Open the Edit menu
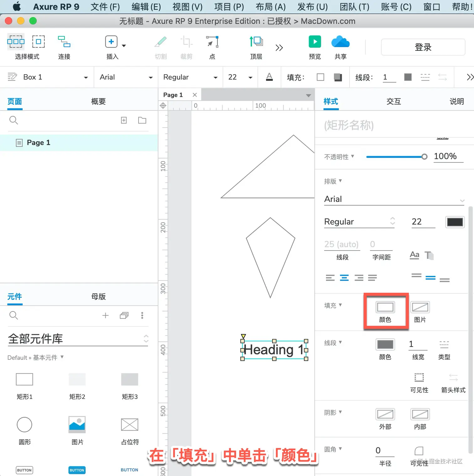The width and height of the screenshot is (474, 476). pos(146,7)
